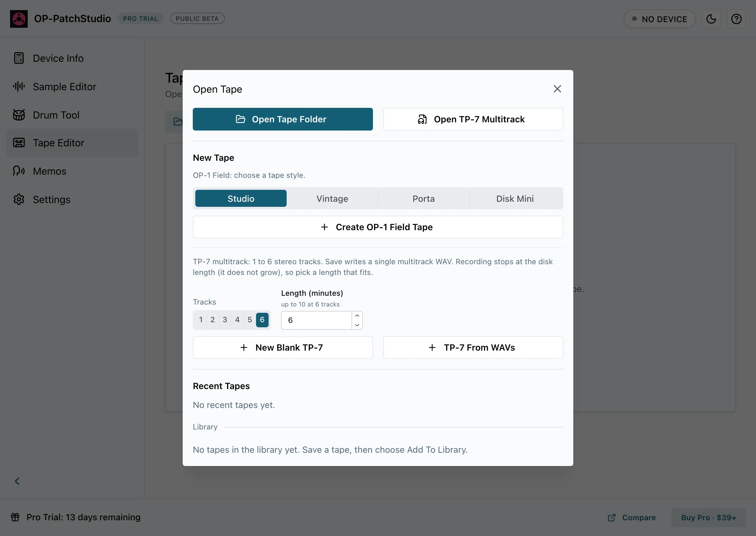Screen dimensions: 756x536
Task: Click the Sample Editor waveform icon
Action: [x=19, y=86]
